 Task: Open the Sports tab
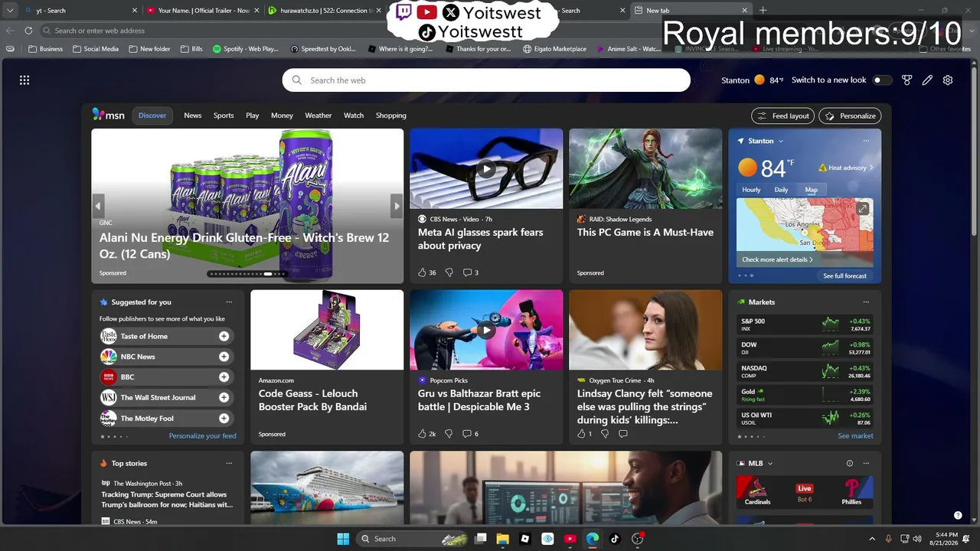tap(224, 116)
